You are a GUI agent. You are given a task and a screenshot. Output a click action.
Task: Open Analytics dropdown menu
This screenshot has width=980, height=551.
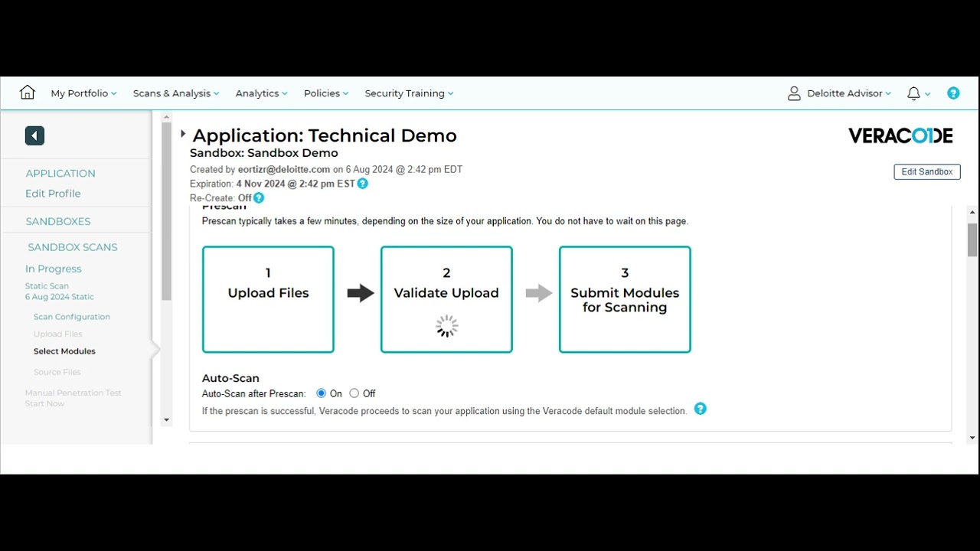click(262, 93)
